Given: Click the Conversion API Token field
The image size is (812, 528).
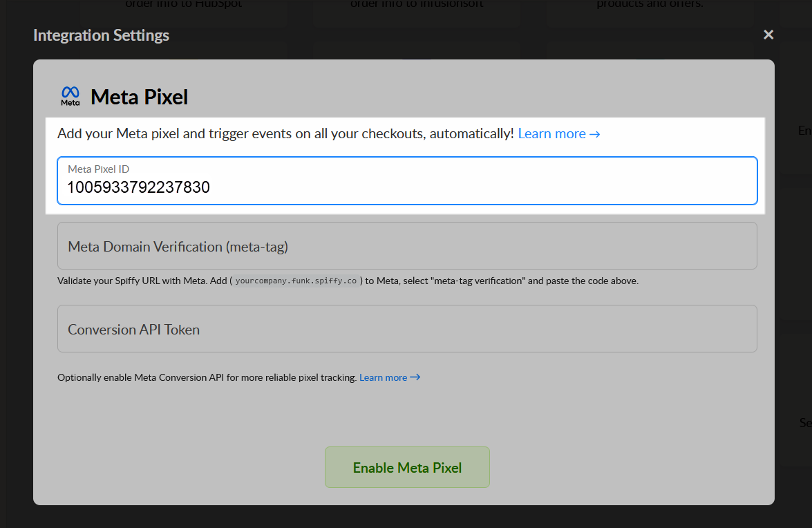Looking at the screenshot, I should (x=407, y=329).
